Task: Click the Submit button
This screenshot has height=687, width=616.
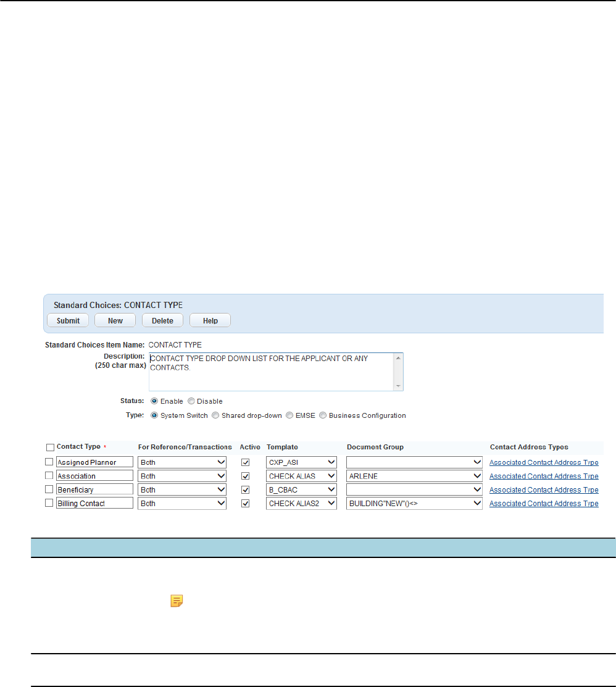Action: 68,320
